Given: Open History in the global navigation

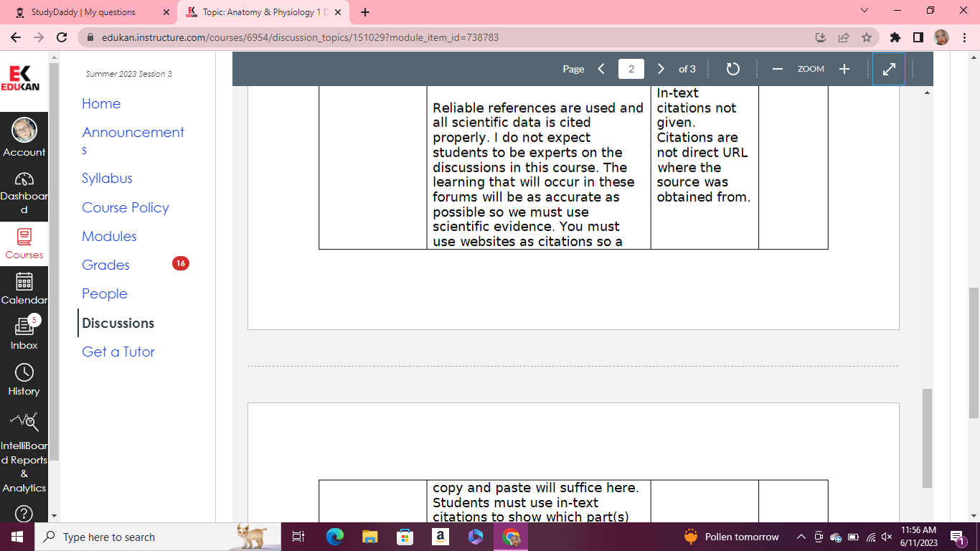Looking at the screenshot, I should pos(24,380).
